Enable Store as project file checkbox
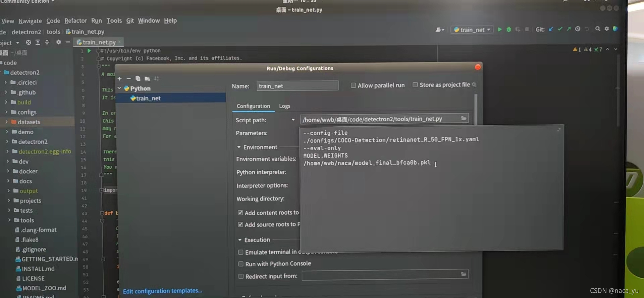The height and width of the screenshot is (298, 644). [x=415, y=85]
